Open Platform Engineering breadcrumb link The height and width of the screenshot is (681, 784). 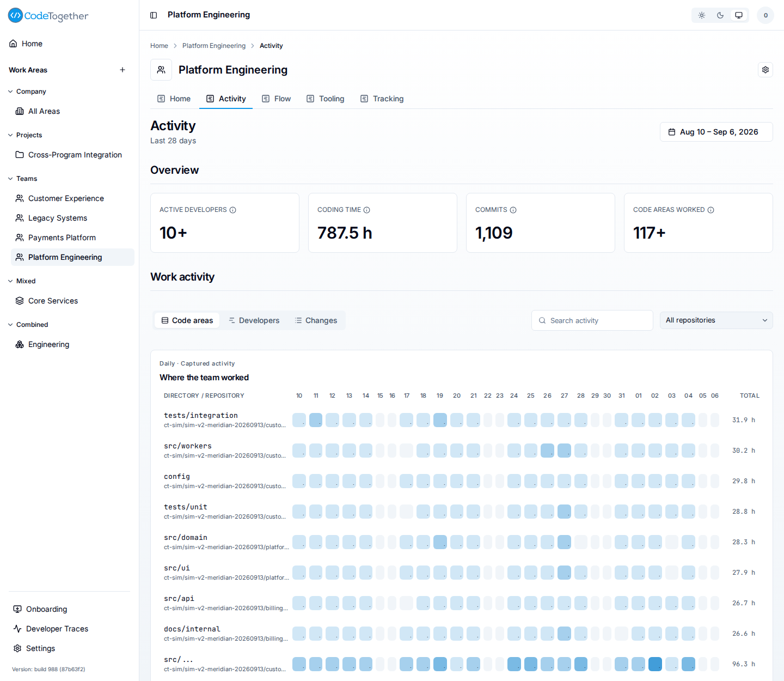pyautogui.click(x=214, y=46)
